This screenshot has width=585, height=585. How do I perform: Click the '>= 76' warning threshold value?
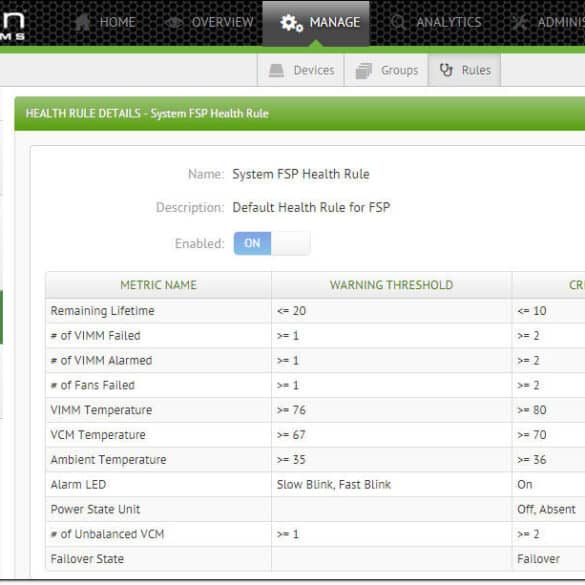291,410
